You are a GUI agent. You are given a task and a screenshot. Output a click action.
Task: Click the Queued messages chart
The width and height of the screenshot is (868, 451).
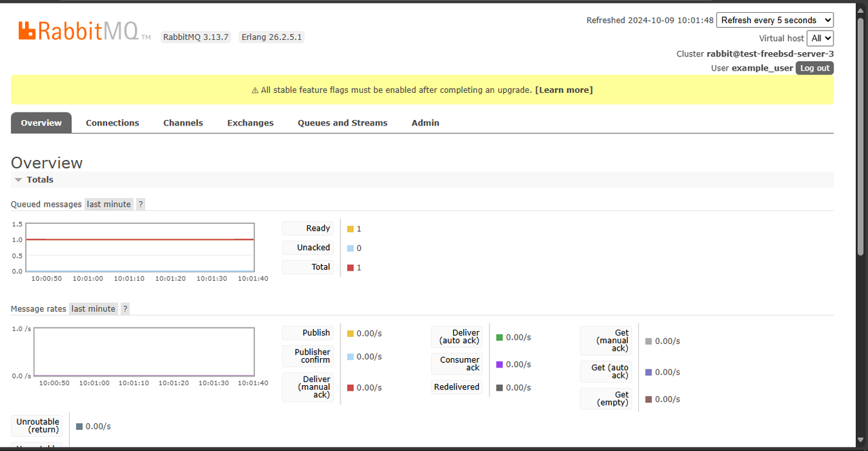139,248
